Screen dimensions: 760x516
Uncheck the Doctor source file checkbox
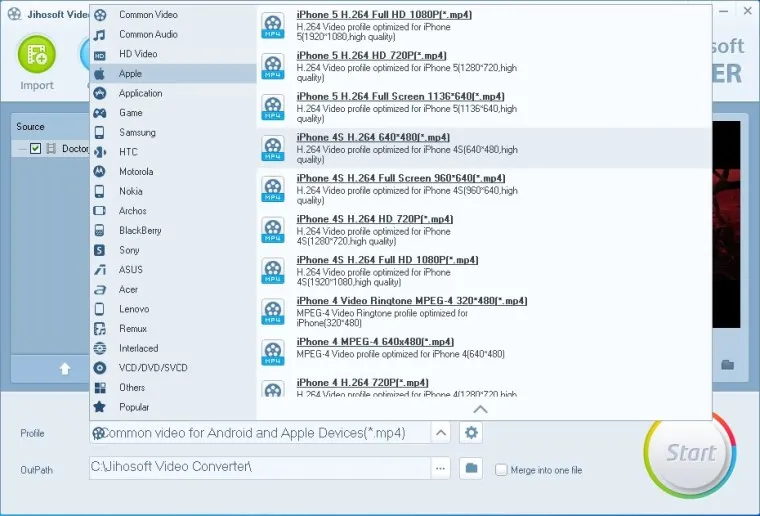click(35, 148)
